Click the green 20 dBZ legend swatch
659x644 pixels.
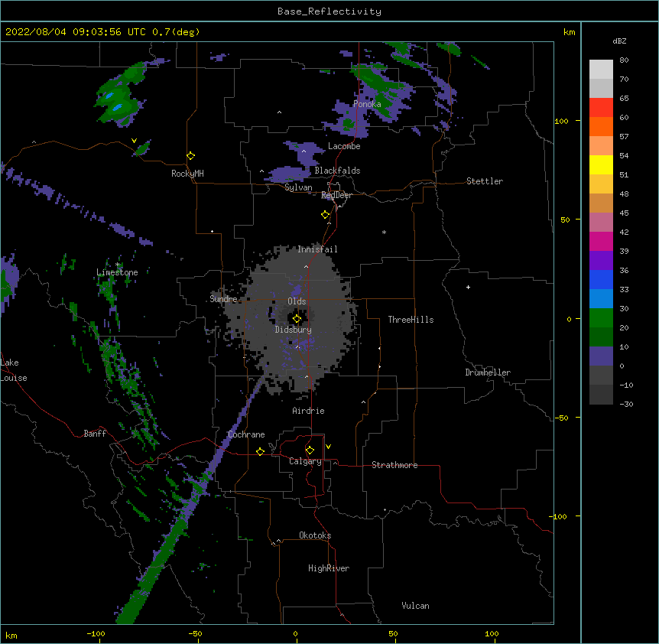coord(601,318)
